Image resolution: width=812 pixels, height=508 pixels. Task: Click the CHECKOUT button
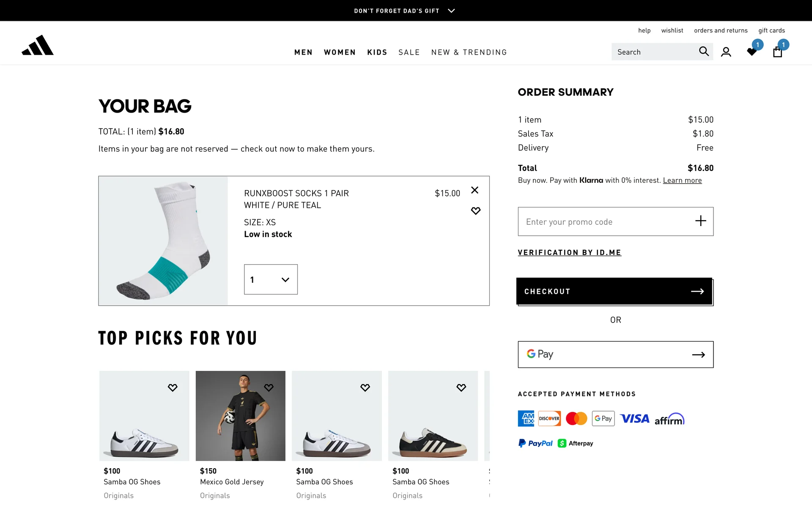pyautogui.click(x=614, y=291)
